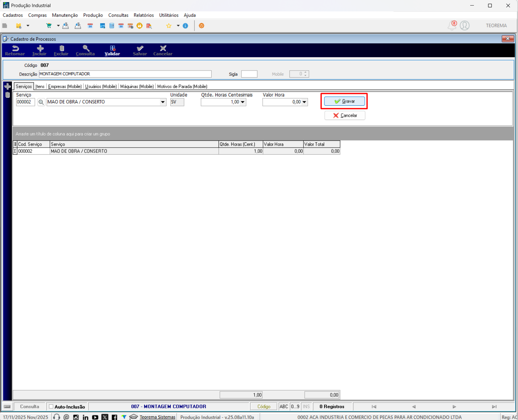Click the Cancelar X toolbar button
Screen dimensions: 518x420
click(x=163, y=51)
